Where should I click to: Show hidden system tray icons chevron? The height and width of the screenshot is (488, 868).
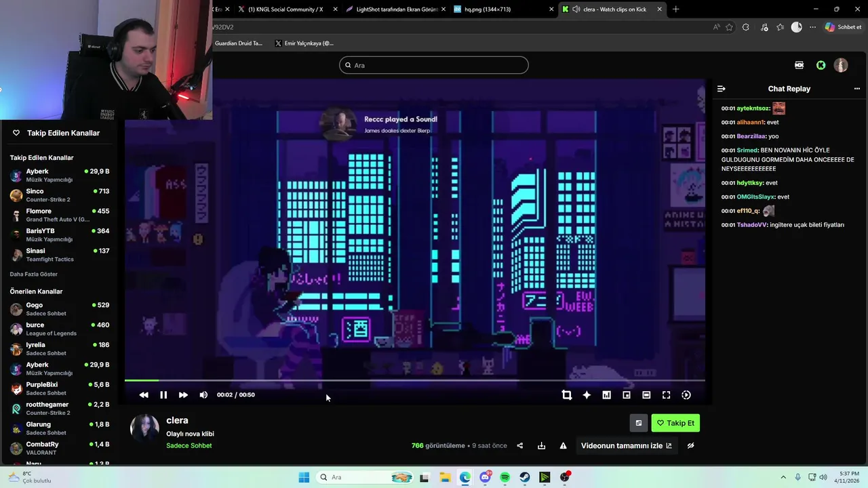coord(783,477)
